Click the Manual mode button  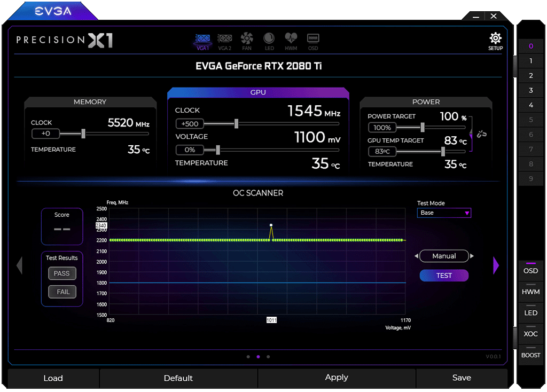click(444, 256)
